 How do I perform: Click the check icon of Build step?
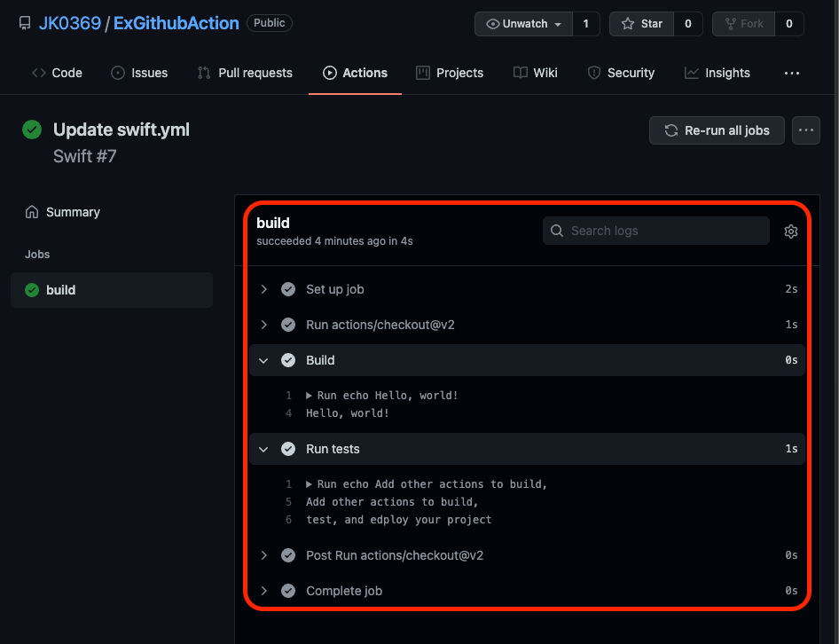[288, 360]
